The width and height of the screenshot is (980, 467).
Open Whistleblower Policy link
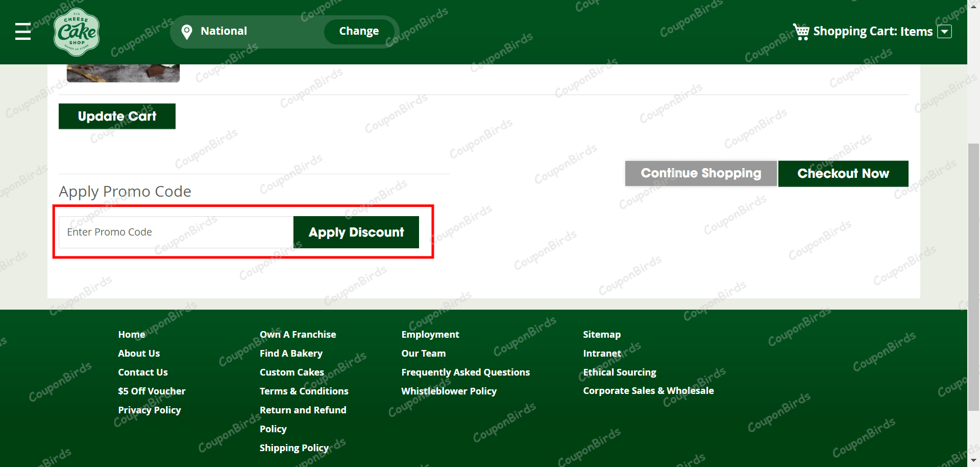[449, 391]
